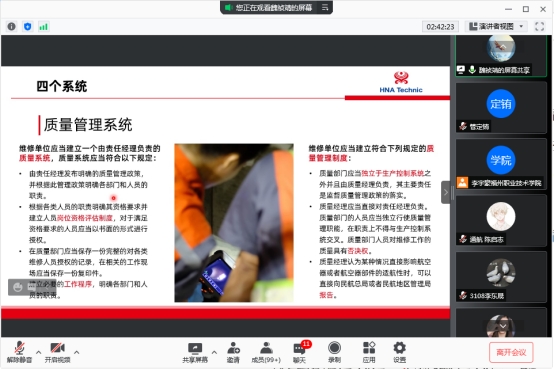Check the green network signal icon
Viewport: 555px width, 369px height.
point(44,27)
